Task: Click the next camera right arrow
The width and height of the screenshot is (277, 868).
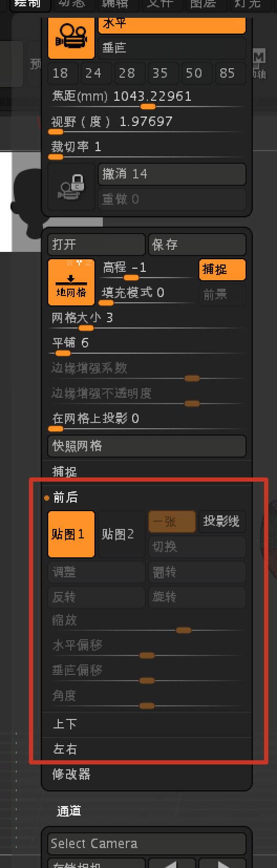Action: (x=222, y=863)
